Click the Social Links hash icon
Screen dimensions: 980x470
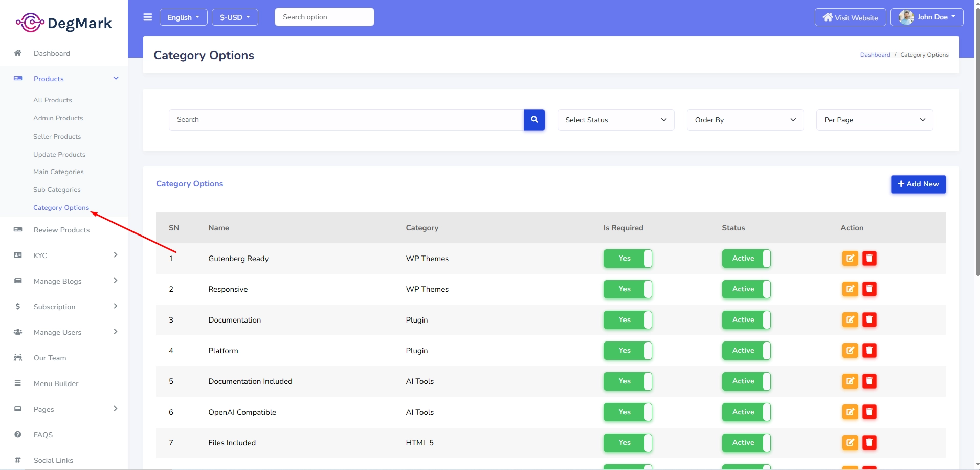click(18, 460)
